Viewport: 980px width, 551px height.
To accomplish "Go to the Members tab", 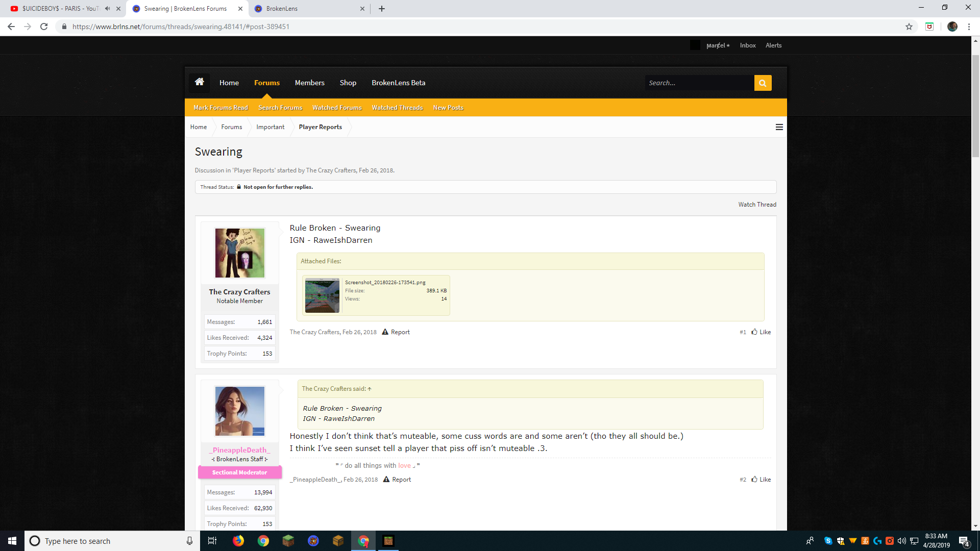I will coord(309,83).
